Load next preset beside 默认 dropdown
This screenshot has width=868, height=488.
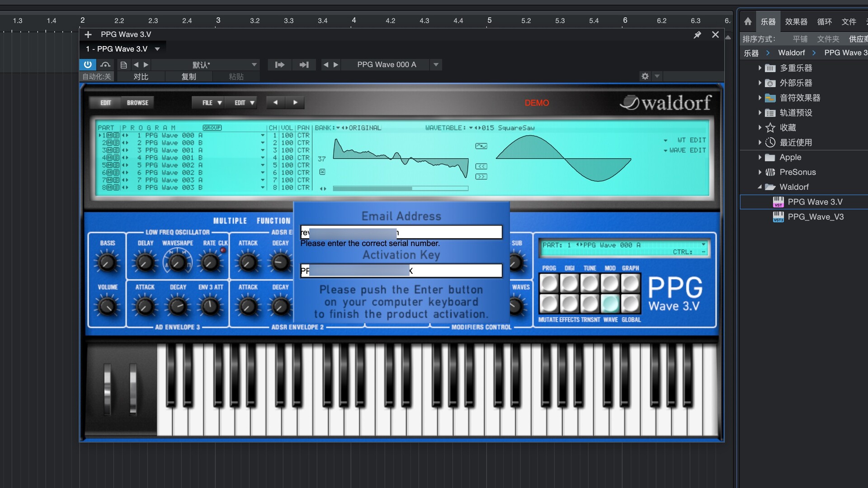[x=146, y=65]
